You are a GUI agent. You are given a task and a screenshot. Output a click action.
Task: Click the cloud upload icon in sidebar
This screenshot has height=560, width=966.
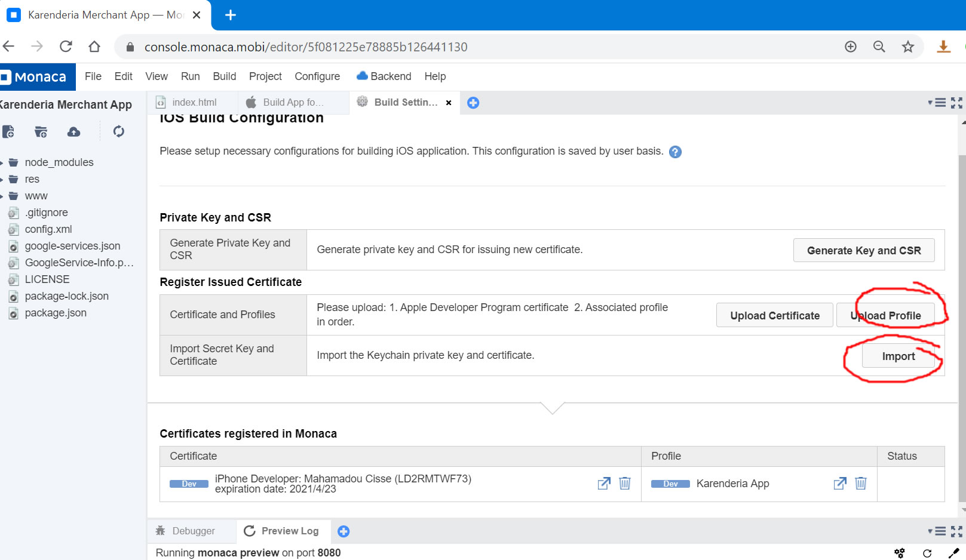(x=73, y=131)
